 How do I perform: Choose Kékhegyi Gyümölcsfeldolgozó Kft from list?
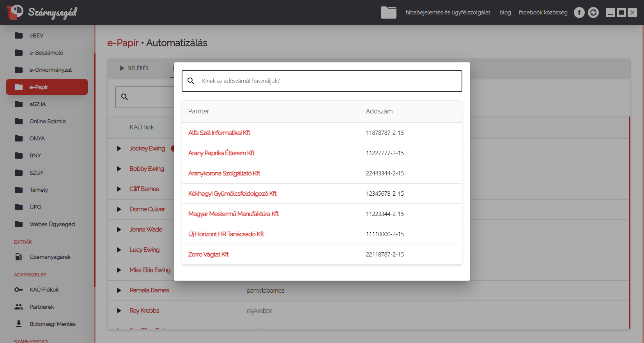click(232, 194)
